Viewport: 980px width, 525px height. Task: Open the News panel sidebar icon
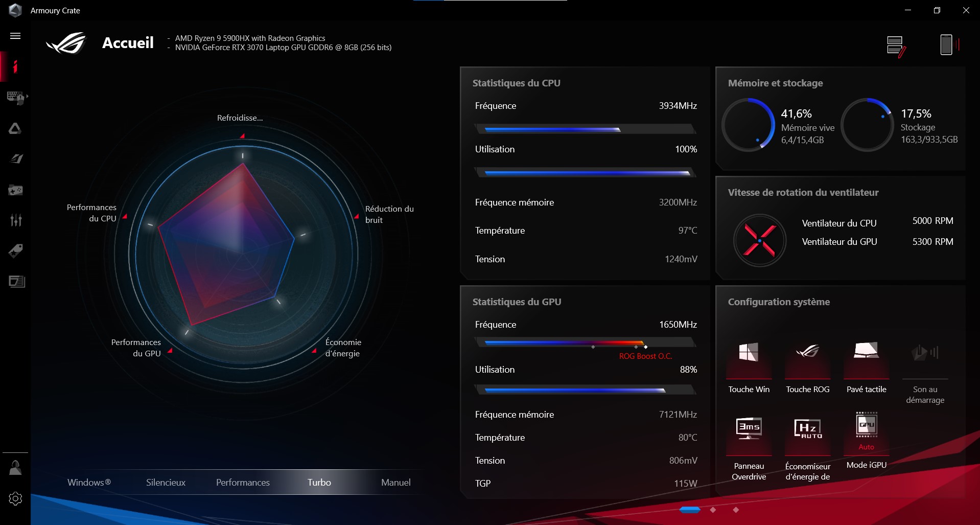tap(17, 282)
